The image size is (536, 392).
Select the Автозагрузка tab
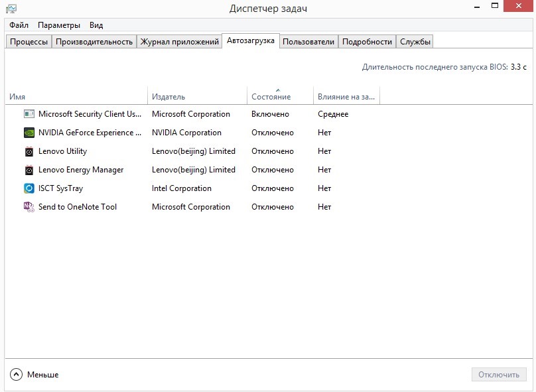(x=251, y=40)
